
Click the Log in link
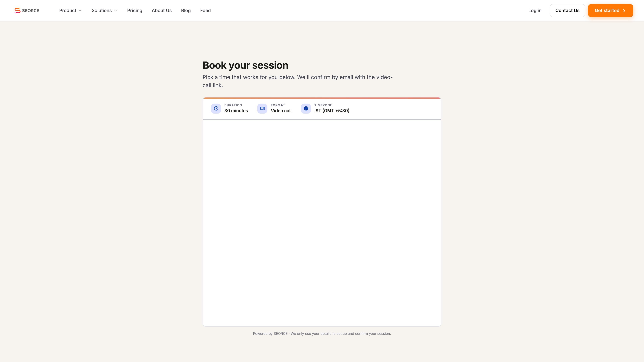click(x=535, y=11)
